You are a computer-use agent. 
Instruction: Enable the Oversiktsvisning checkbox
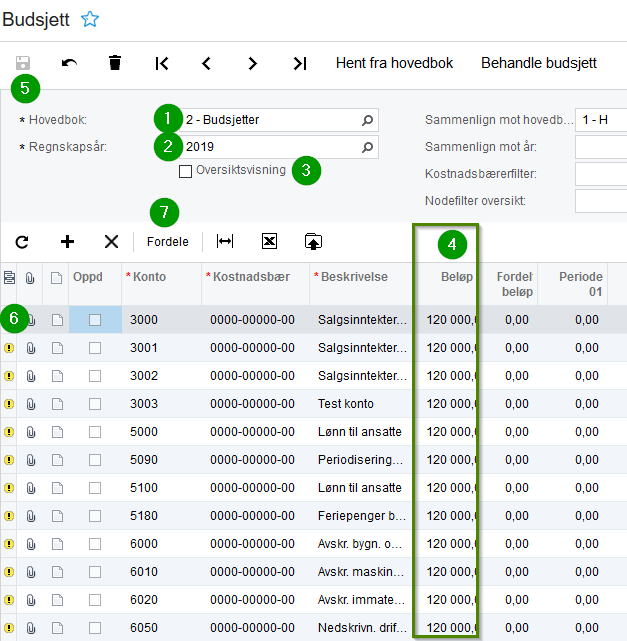(186, 171)
